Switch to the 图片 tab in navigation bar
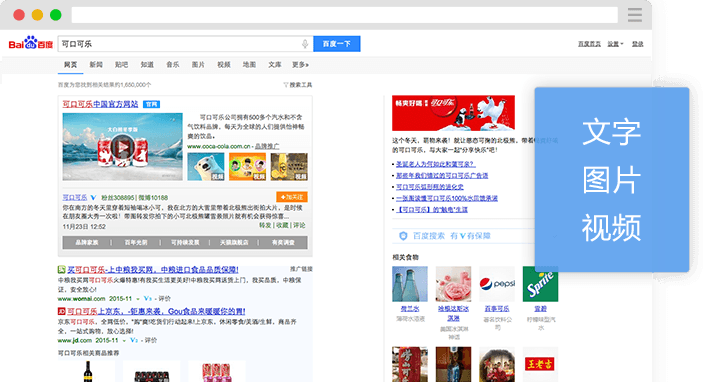This screenshot has width=705, height=382. tap(198, 65)
